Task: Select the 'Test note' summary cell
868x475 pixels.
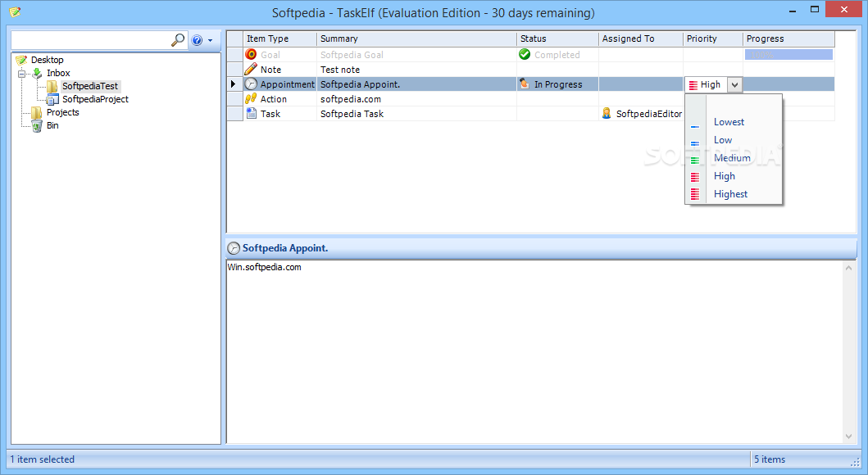Action: pos(417,70)
